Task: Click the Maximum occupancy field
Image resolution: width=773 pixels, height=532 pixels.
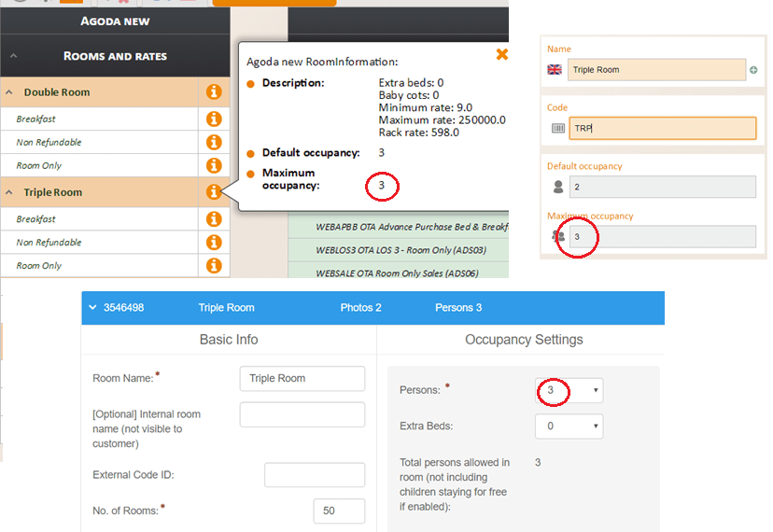Action: coord(663,237)
